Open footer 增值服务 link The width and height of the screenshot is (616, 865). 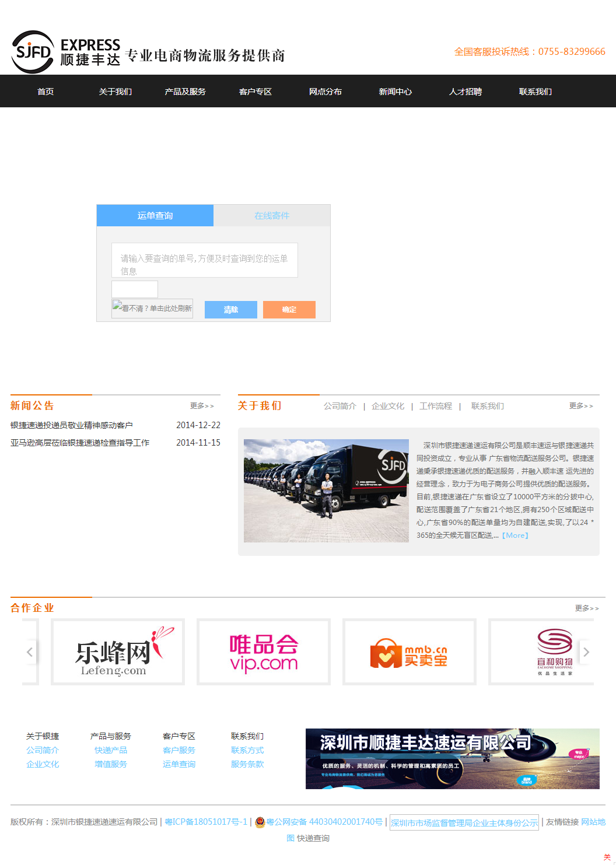[x=111, y=764]
